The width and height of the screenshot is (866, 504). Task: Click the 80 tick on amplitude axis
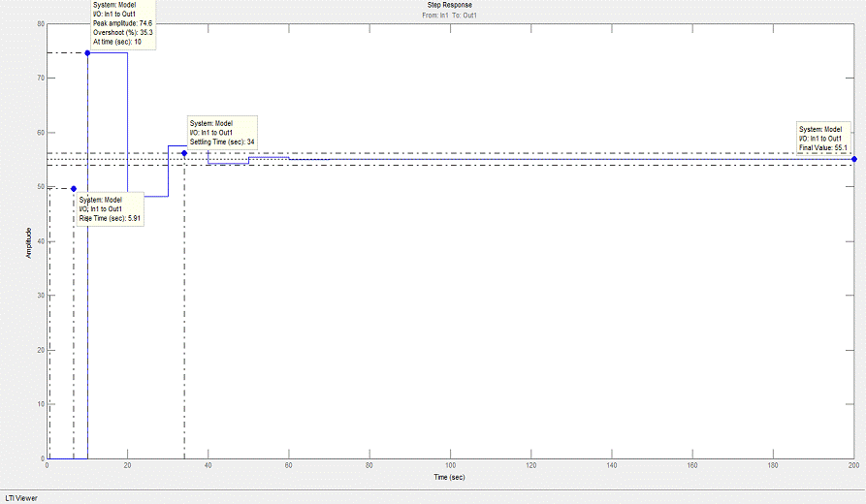pyautogui.click(x=41, y=23)
